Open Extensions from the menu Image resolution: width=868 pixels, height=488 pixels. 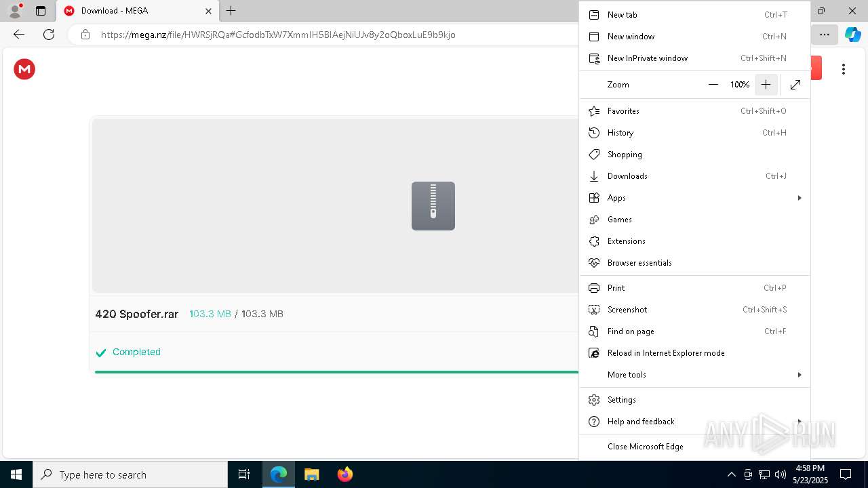tap(694, 241)
